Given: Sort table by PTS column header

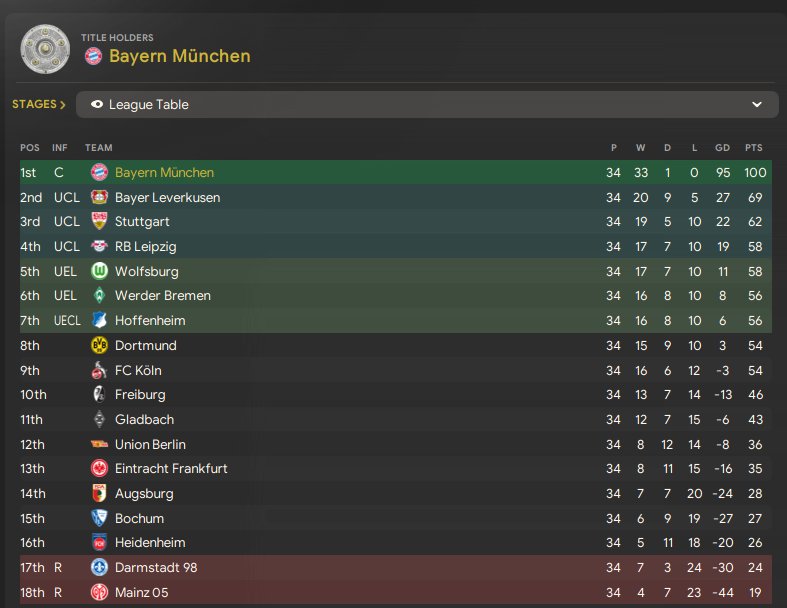Looking at the screenshot, I should coord(753,148).
